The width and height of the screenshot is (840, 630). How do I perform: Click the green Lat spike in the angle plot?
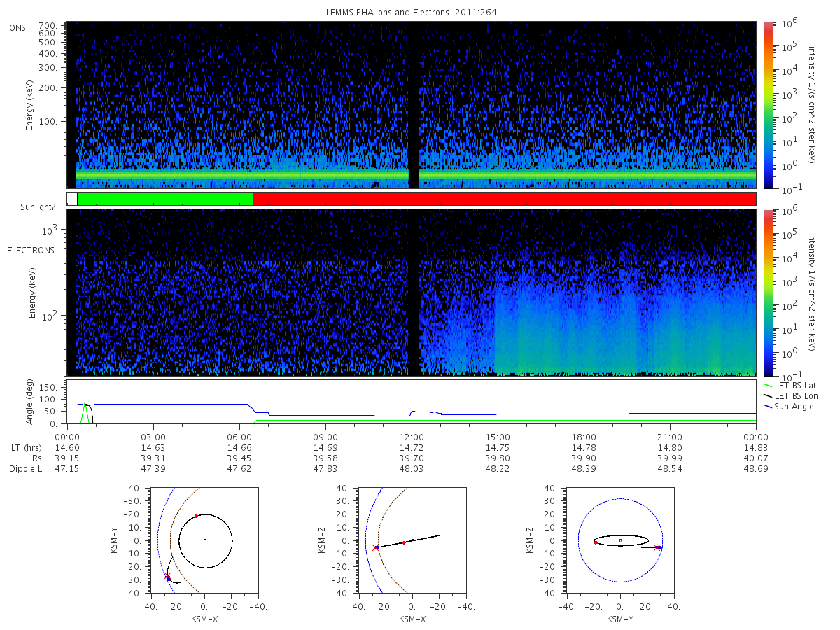click(85, 414)
